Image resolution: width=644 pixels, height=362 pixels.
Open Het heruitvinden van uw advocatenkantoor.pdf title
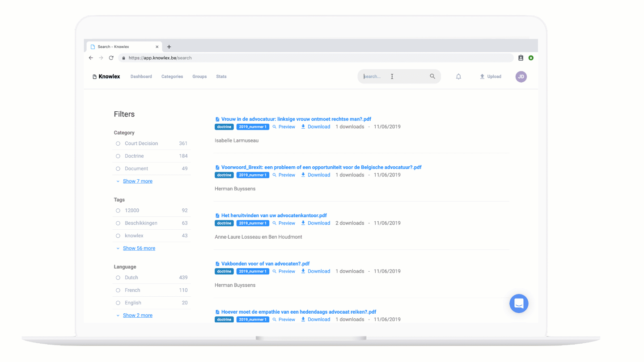click(x=274, y=216)
